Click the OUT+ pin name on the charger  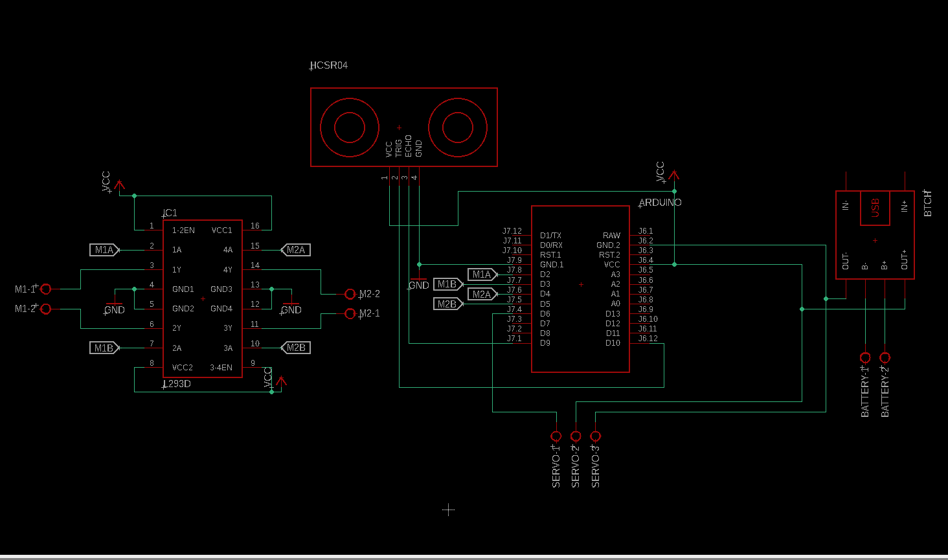(x=904, y=260)
